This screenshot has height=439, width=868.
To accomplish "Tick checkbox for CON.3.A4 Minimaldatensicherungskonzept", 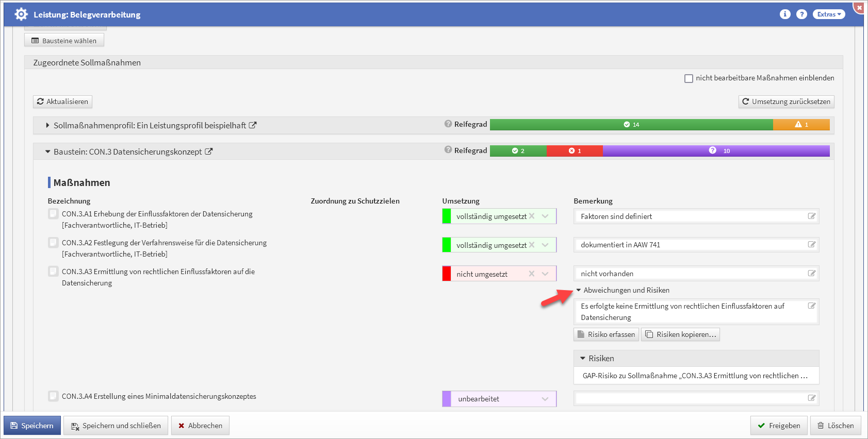I will tap(53, 396).
